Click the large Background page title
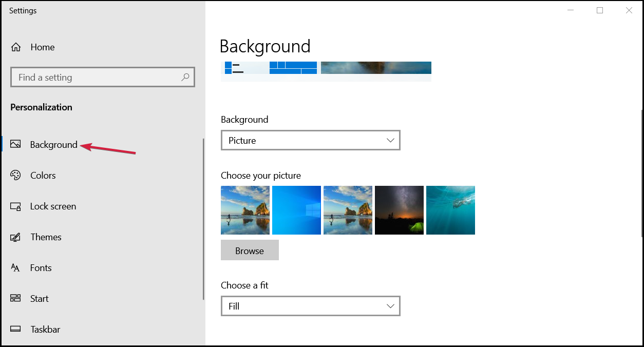644x347 pixels. [265, 46]
